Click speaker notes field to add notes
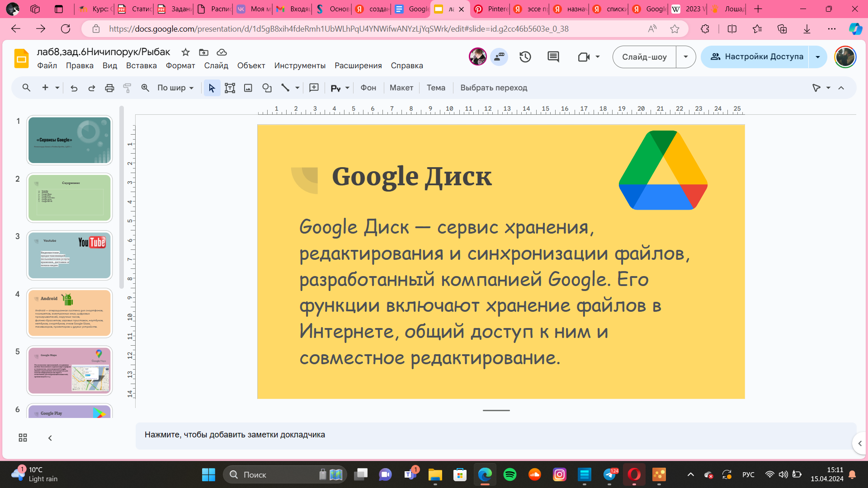Image resolution: width=868 pixels, height=488 pixels. point(496,436)
